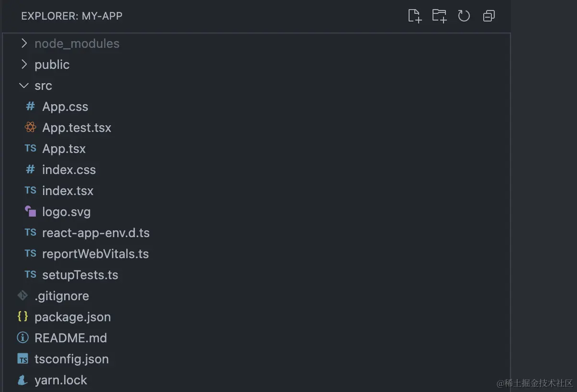Click the info icon beside README.md
Viewport: 577px width, 392px height.
pyautogui.click(x=22, y=338)
